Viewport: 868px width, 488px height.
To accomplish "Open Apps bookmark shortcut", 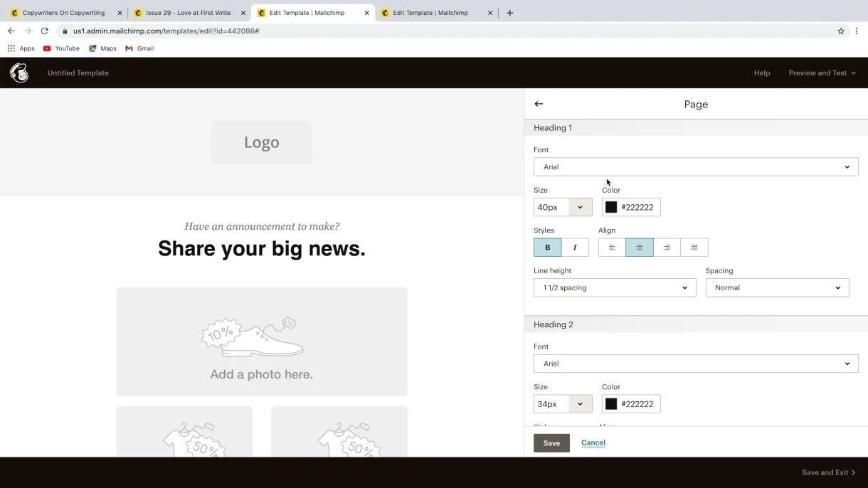I will pos(21,48).
